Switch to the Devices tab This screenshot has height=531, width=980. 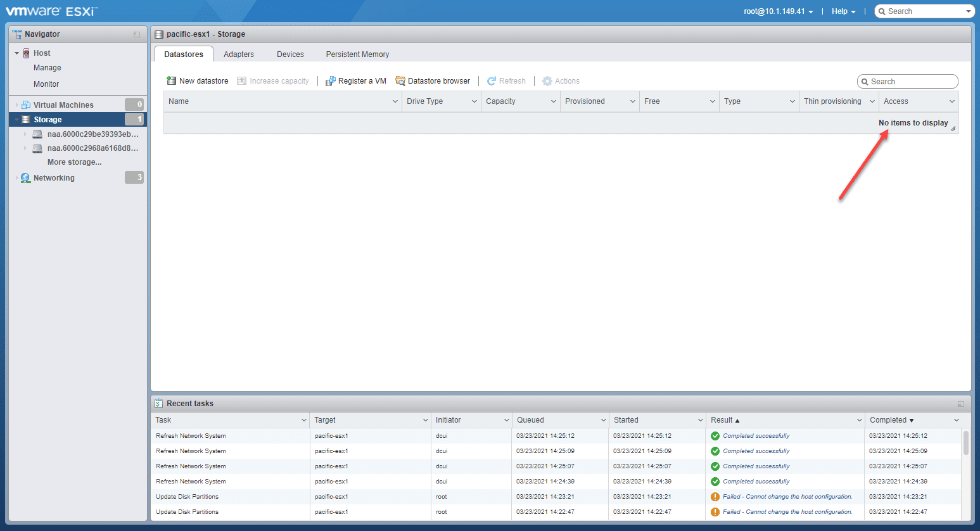(x=290, y=54)
